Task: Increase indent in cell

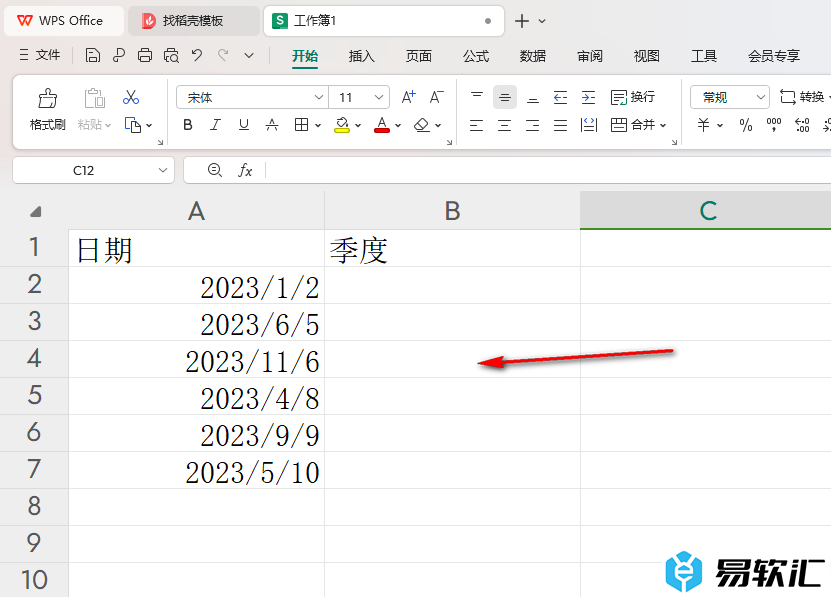Action: (x=588, y=97)
